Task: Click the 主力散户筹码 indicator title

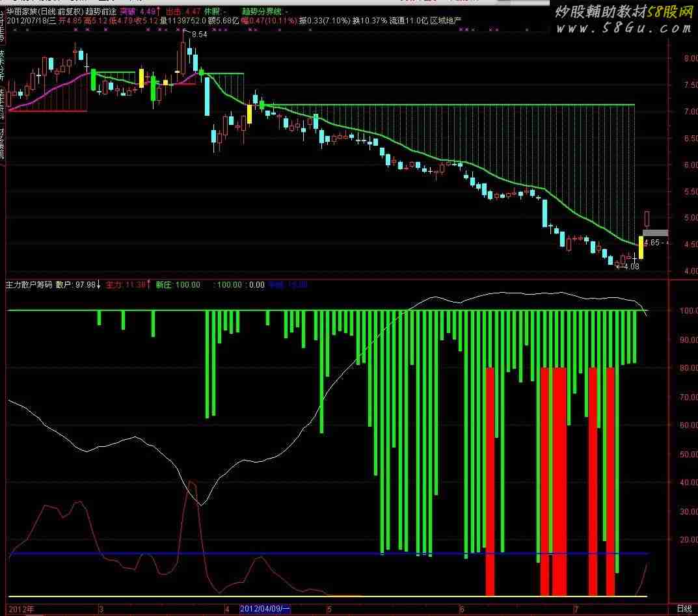Action: (x=29, y=285)
